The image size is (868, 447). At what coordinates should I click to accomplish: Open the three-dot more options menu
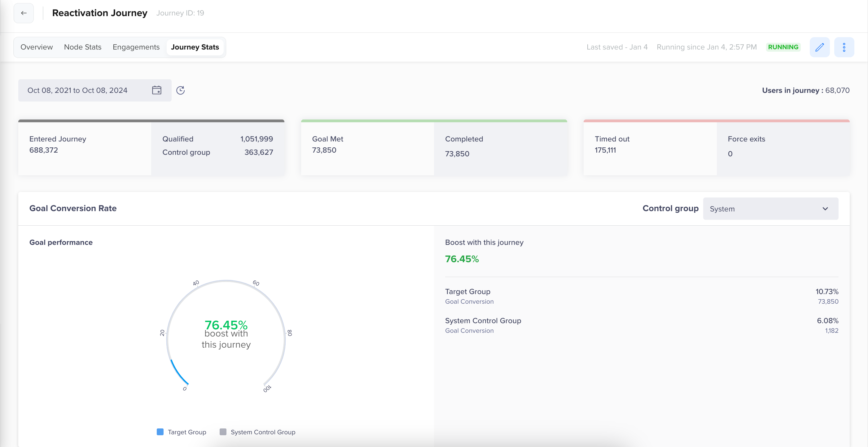(x=844, y=47)
